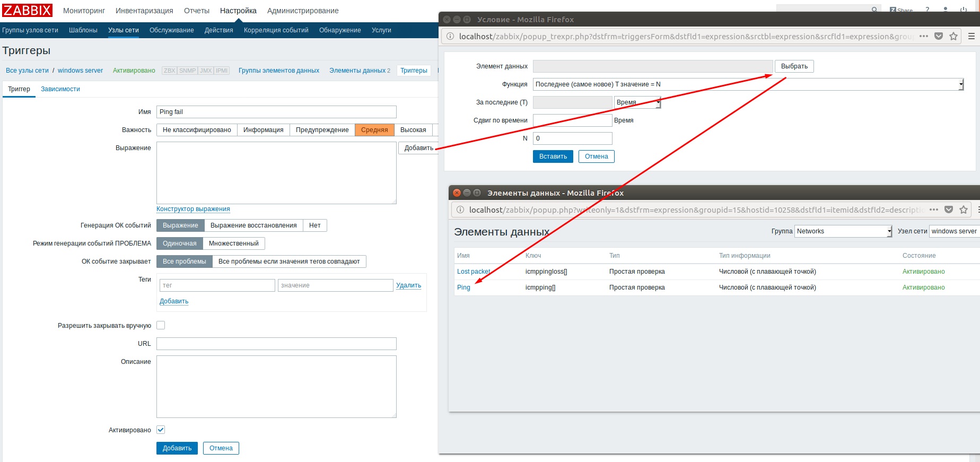Click the Zabbix search magnifier icon
The image size is (980, 462).
874,10
